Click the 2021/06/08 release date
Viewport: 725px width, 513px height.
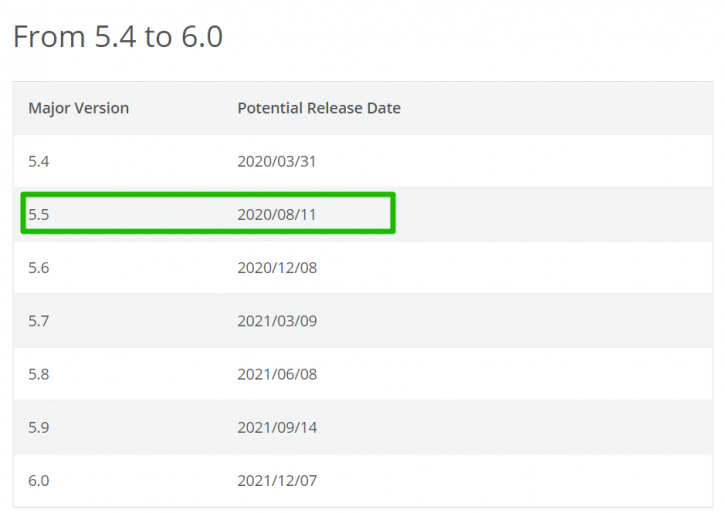tap(277, 374)
